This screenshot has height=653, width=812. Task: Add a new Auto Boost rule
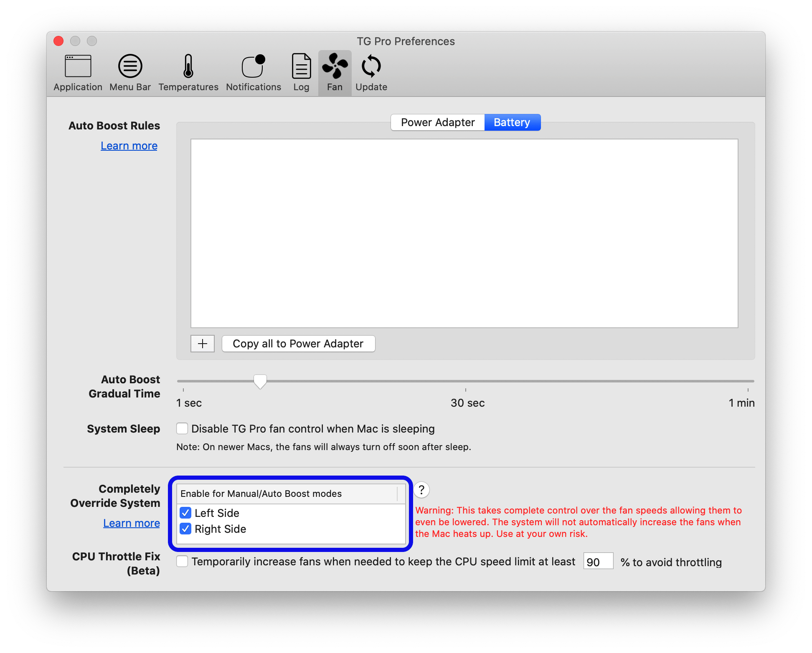click(202, 343)
